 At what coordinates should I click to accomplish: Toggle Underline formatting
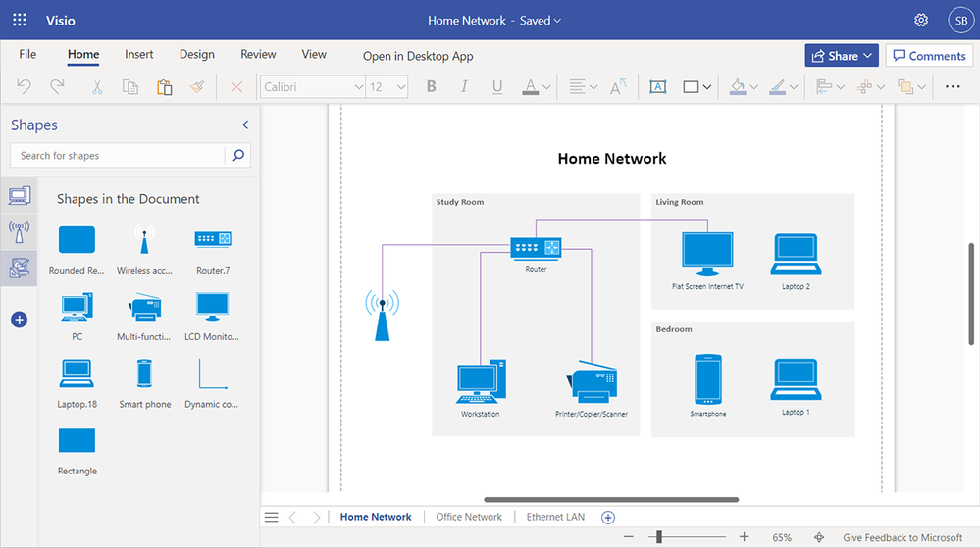click(497, 87)
